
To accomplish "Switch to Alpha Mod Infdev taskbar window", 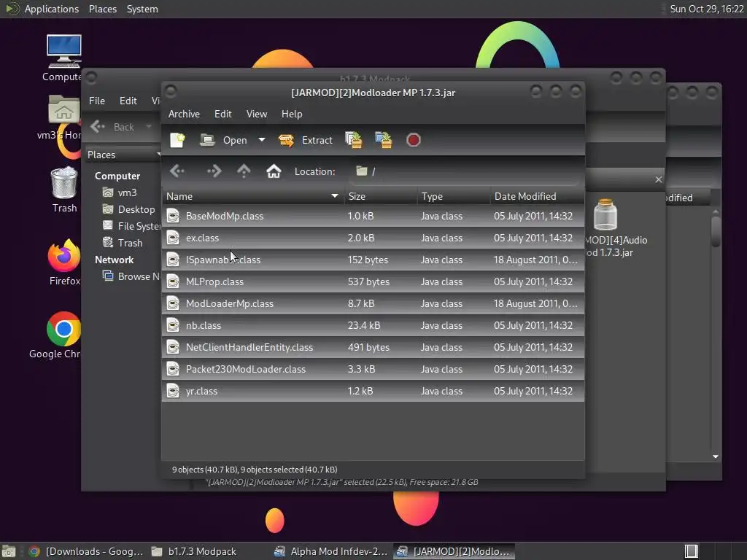I will [331, 551].
